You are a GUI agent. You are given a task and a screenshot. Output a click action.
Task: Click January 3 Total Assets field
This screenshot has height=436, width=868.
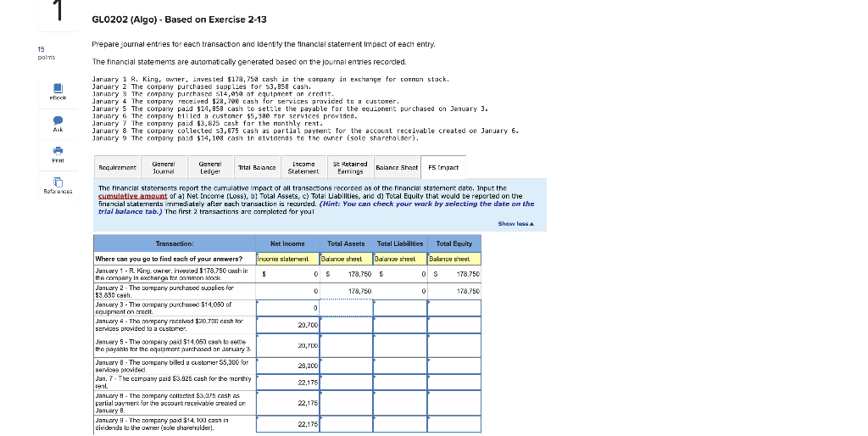click(x=346, y=307)
